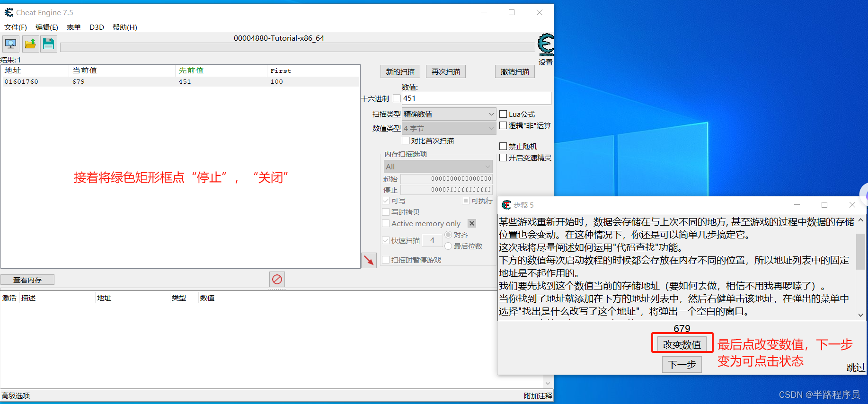868x404 pixels.
Task: Open the 文件(F) menu
Action: click(x=16, y=27)
